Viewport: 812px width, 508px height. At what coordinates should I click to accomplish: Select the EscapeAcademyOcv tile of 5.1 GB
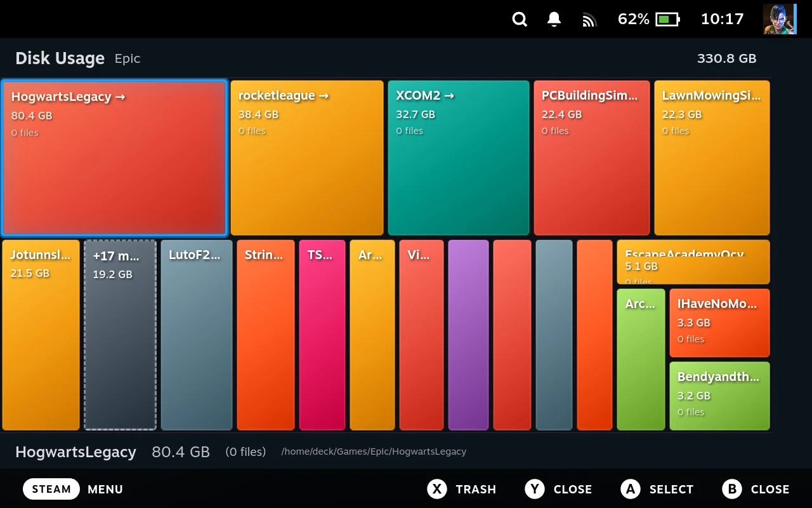[x=693, y=262]
